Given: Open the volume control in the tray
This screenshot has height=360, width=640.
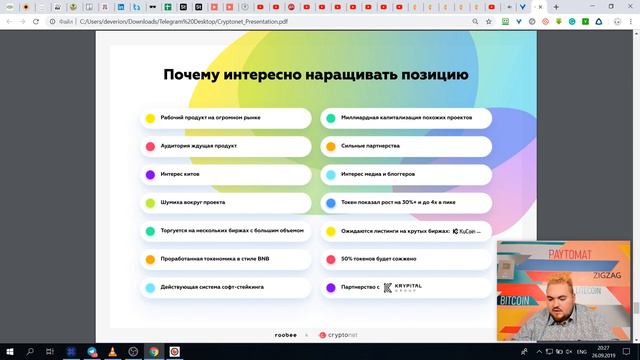Looking at the screenshot, I should point(569,351).
